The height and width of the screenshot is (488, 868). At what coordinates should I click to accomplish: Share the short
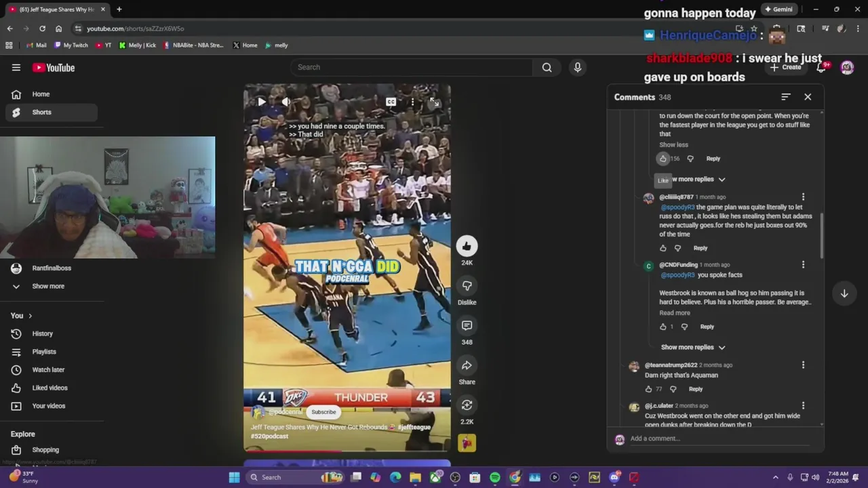point(467,365)
